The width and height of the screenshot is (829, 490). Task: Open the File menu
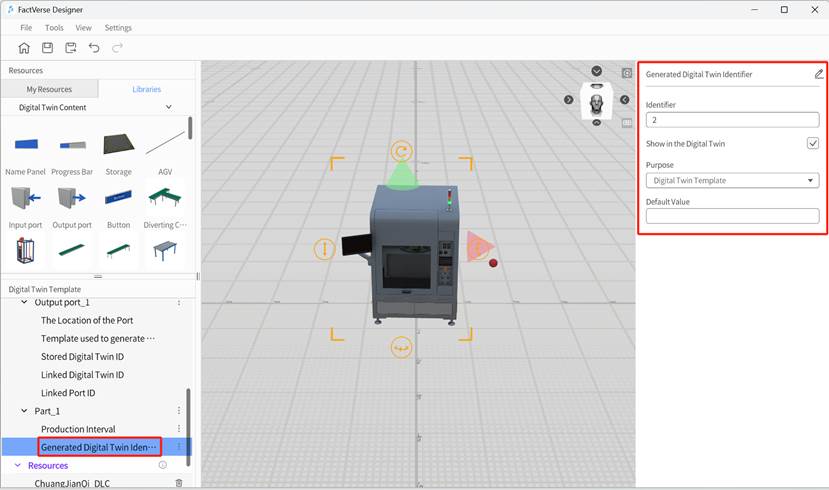(26, 27)
